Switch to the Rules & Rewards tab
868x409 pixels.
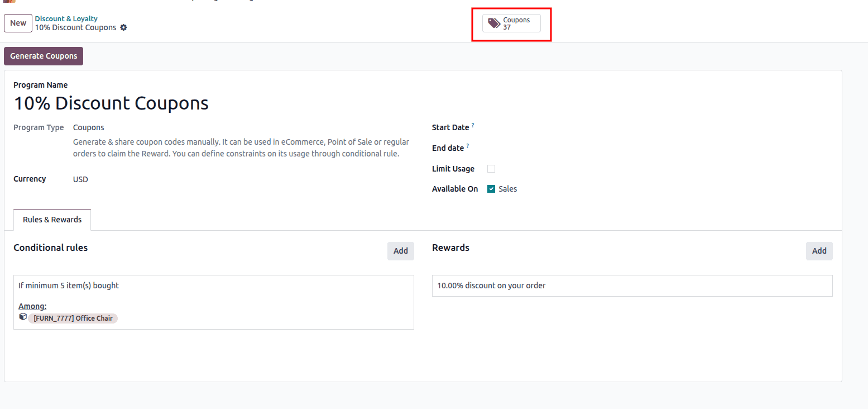(52, 220)
